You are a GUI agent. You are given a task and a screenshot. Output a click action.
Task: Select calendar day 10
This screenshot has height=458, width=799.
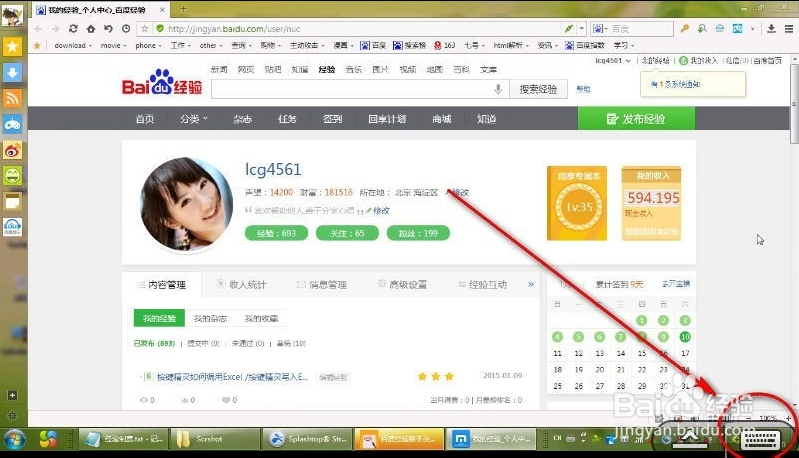[685, 337]
